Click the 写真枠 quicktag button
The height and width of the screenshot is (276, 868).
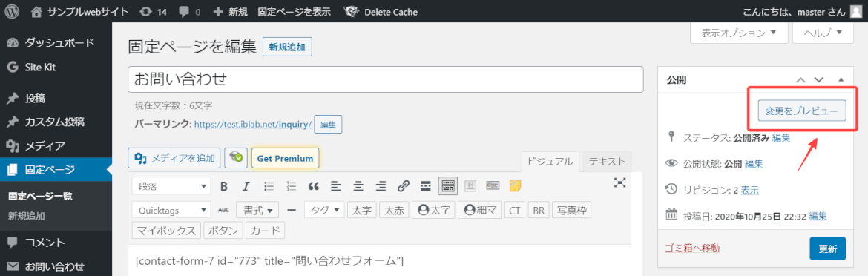572,210
